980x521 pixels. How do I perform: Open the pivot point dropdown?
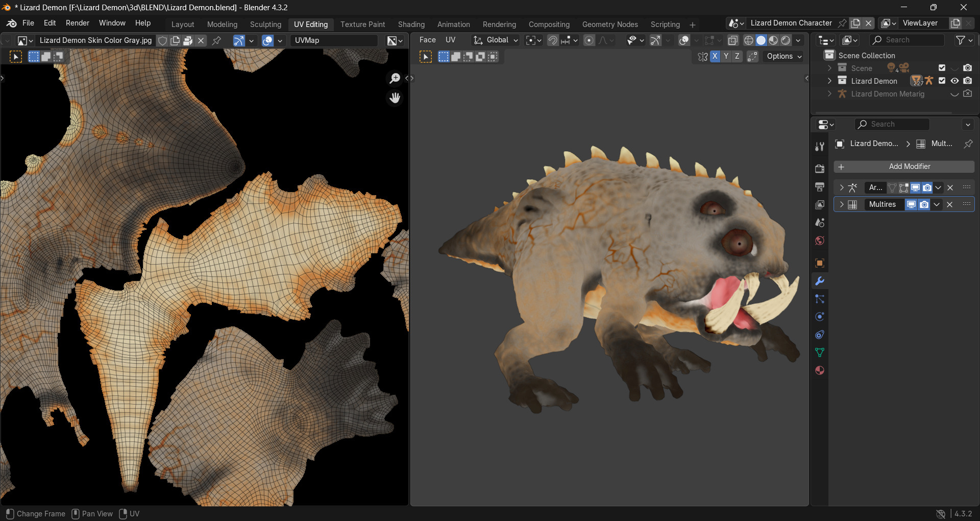(533, 40)
